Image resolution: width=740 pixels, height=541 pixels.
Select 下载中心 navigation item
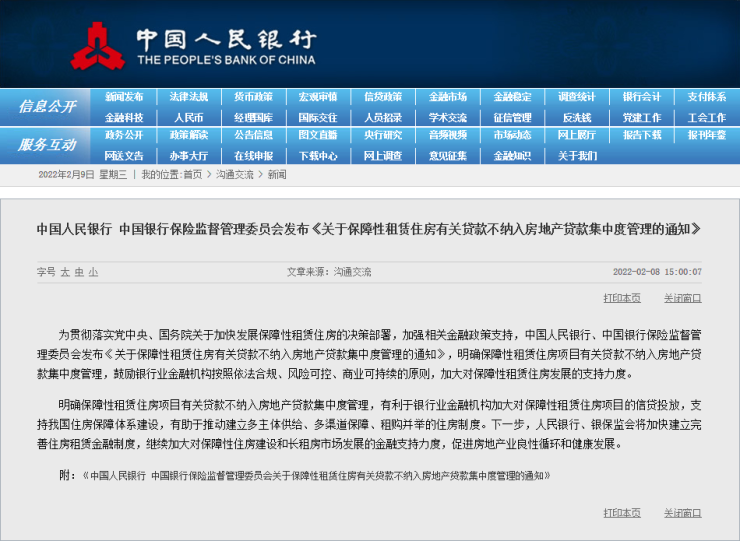click(x=318, y=155)
